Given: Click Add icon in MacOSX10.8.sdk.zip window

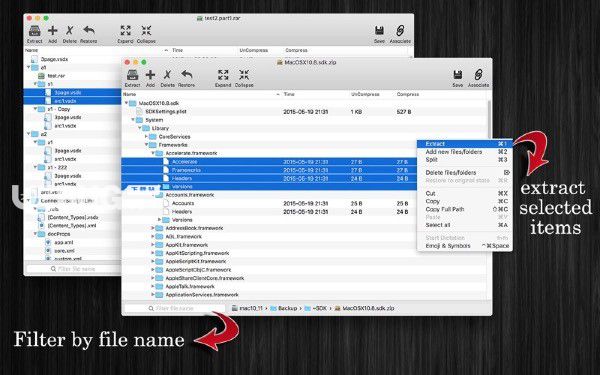Looking at the screenshot, I should coord(150,75).
